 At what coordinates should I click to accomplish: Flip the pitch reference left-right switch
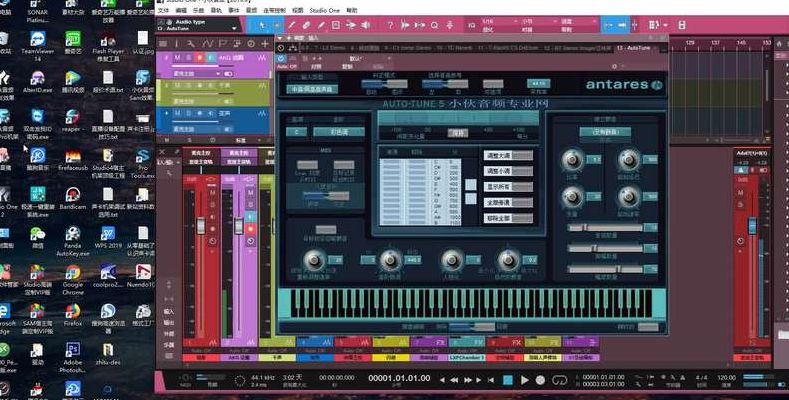(x=445, y=85)
